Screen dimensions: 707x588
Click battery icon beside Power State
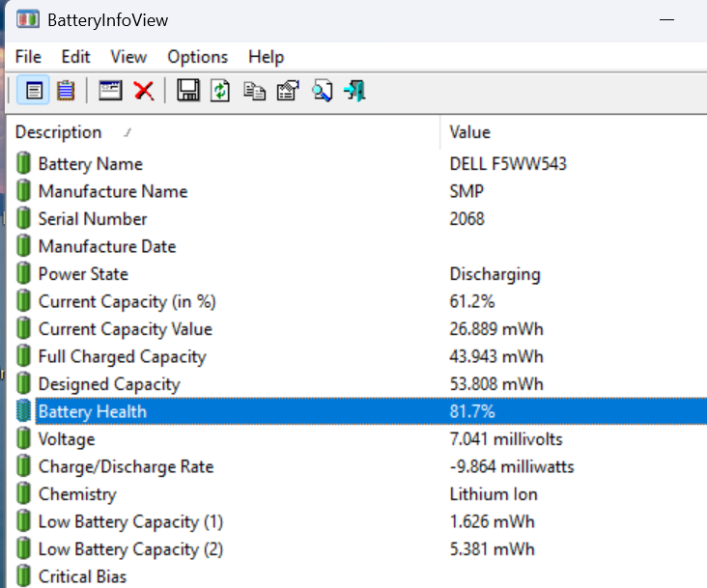23,273
